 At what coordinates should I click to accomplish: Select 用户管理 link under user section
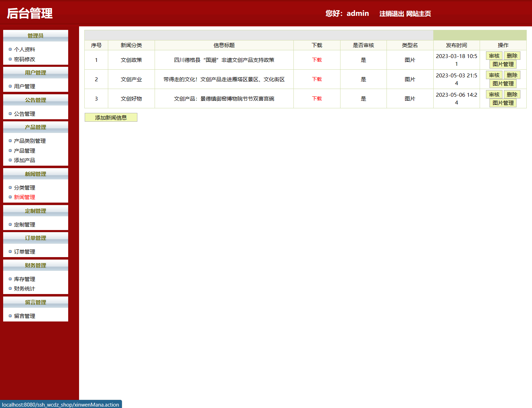coord(25,87)
